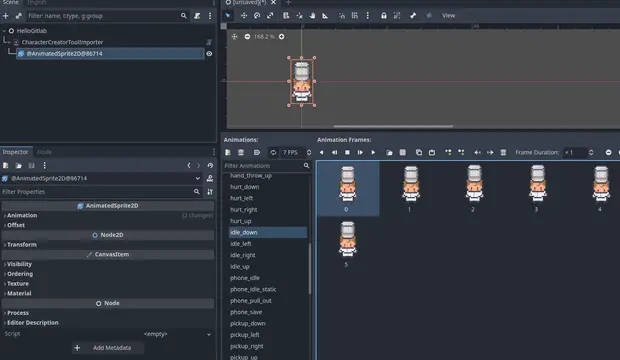The image size is (620, 360).
Task: Add a new scene tab with plus
Action: coord(288,2)
